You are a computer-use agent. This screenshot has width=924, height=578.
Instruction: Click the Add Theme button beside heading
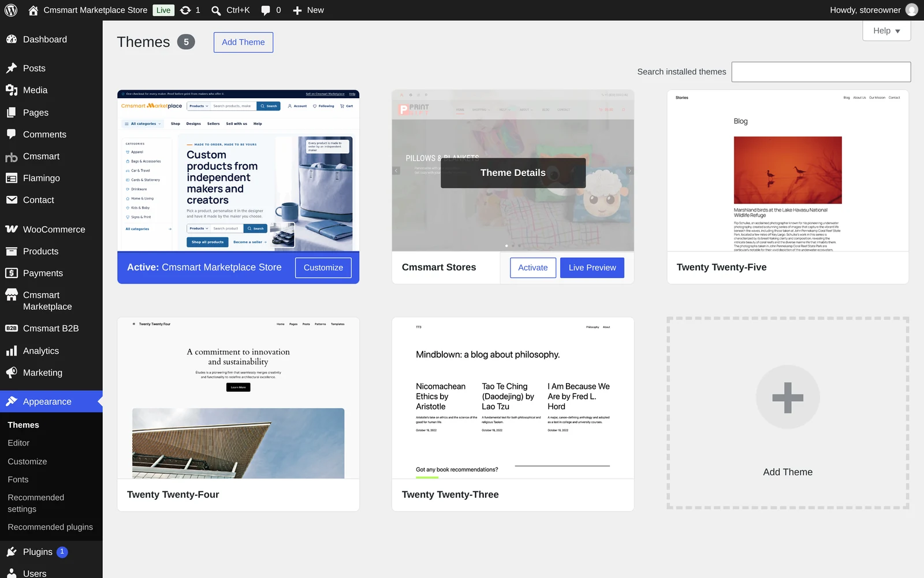243,42
